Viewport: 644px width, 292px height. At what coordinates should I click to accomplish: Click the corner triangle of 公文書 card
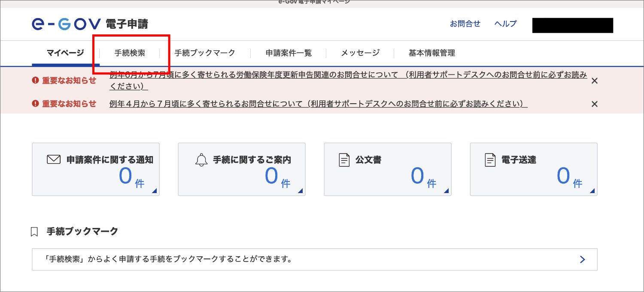(447, 191)
